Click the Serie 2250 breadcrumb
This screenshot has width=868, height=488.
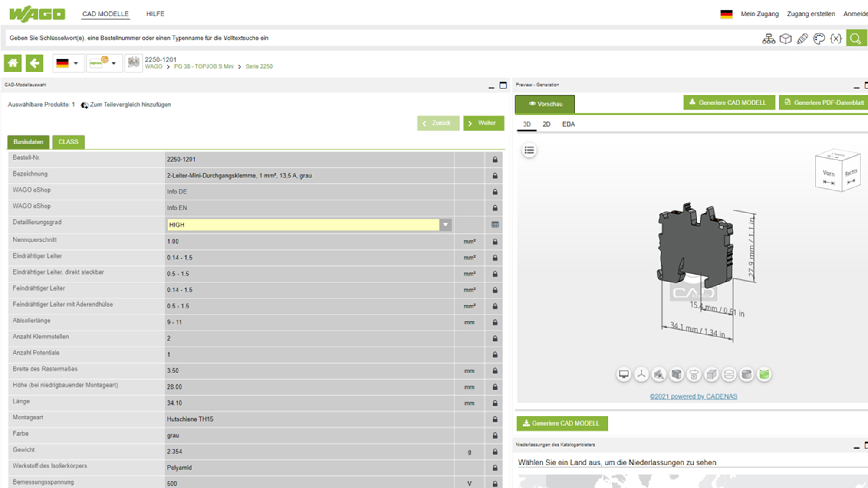[259, 66]
